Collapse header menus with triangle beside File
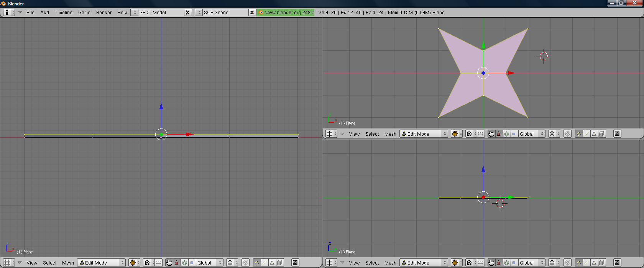Viewport: 644px width, 268px height. click(20, 12)
